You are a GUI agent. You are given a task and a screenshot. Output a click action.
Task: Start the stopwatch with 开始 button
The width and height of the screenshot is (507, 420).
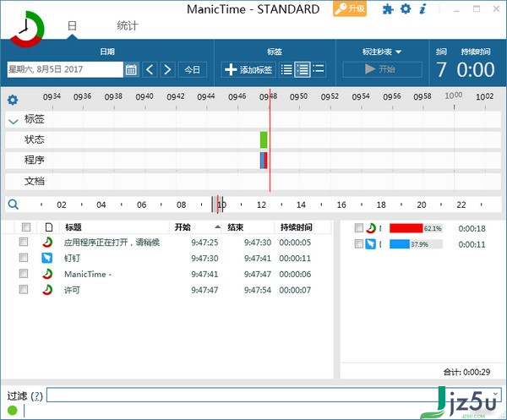(x=383, y=69)
